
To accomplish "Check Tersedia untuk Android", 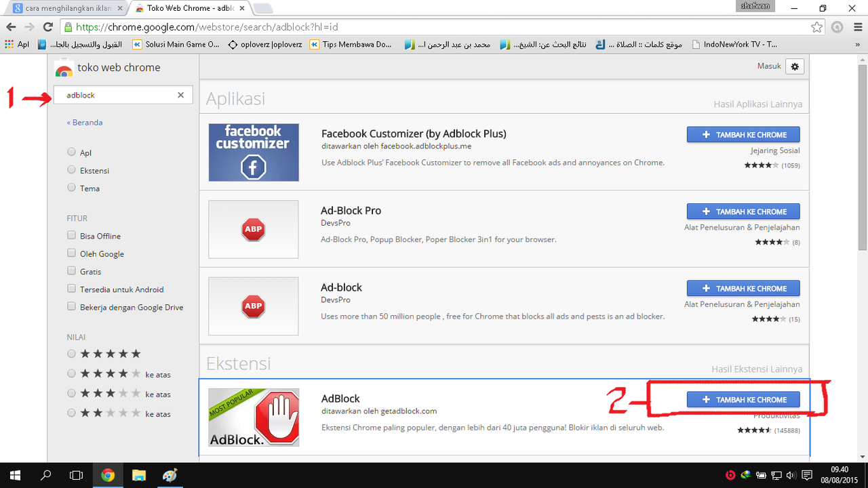I will (x=72, y=289).
